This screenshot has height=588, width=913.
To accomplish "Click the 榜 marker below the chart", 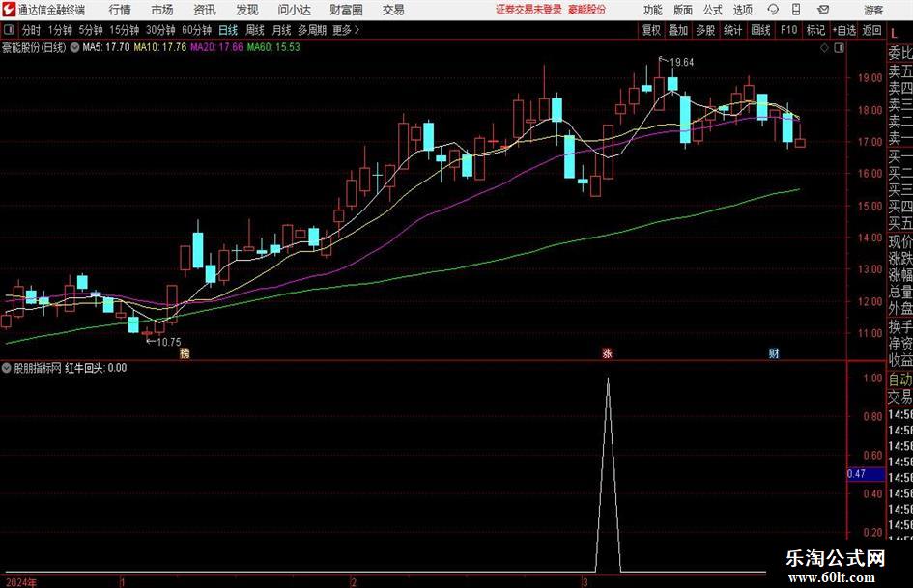I will 185,353.
